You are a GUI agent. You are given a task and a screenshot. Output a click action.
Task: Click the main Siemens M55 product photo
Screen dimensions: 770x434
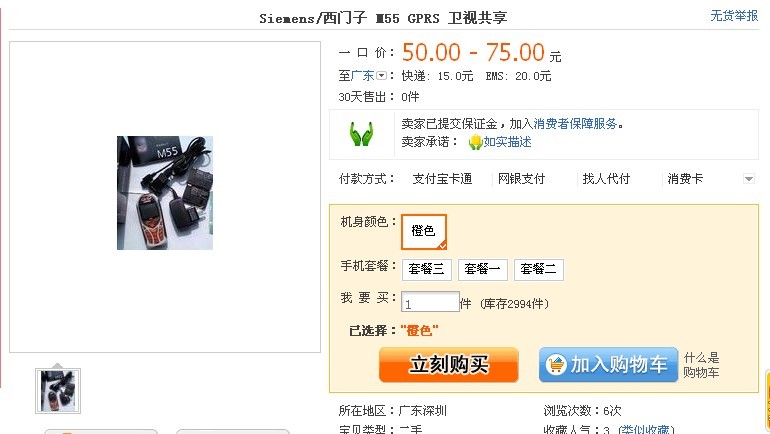tap(165, 193)
